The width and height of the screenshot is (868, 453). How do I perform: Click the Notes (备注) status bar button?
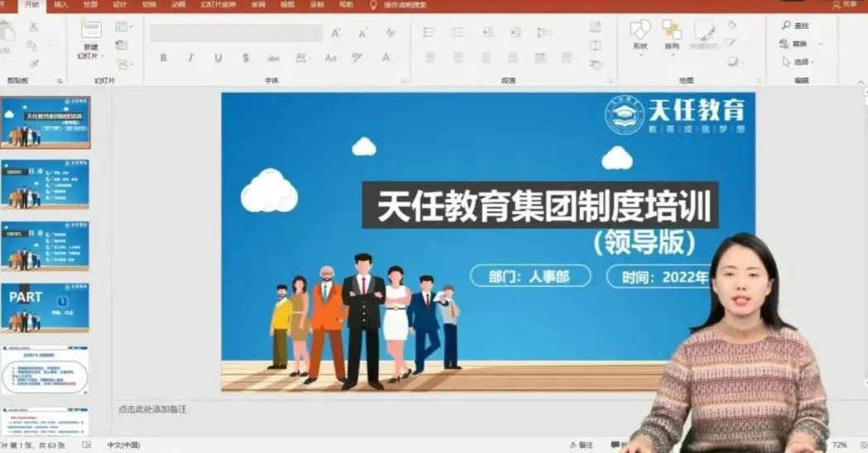click(x=581, y=445)
